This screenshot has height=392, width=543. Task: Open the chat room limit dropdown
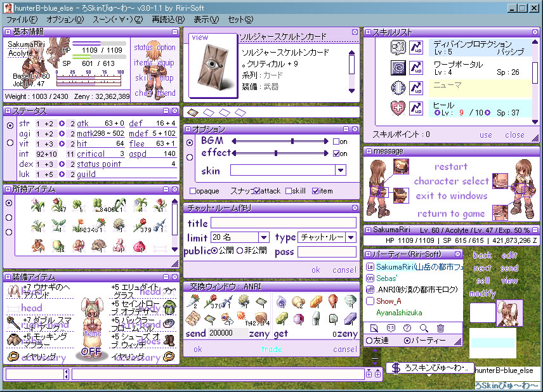(x=263, y=237)
